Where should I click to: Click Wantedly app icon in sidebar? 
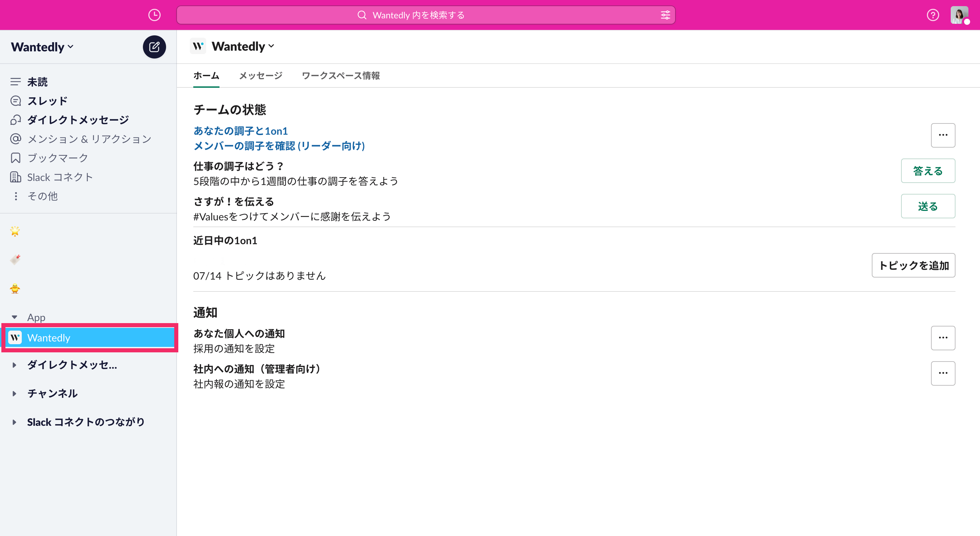tap(15, 338)
